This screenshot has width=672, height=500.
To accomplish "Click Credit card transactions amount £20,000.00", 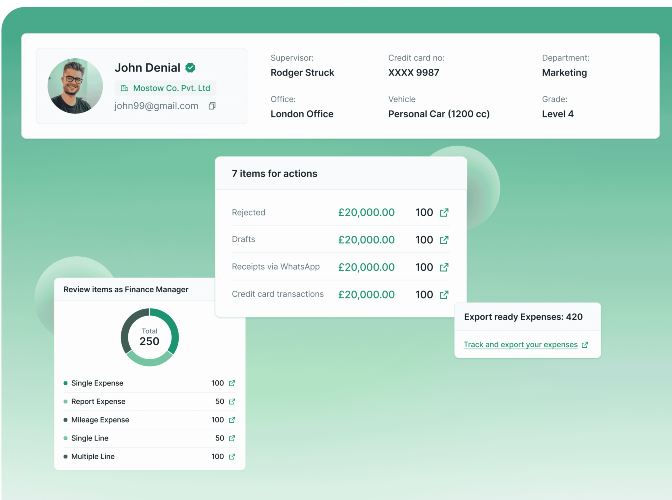I will point(366,295).
